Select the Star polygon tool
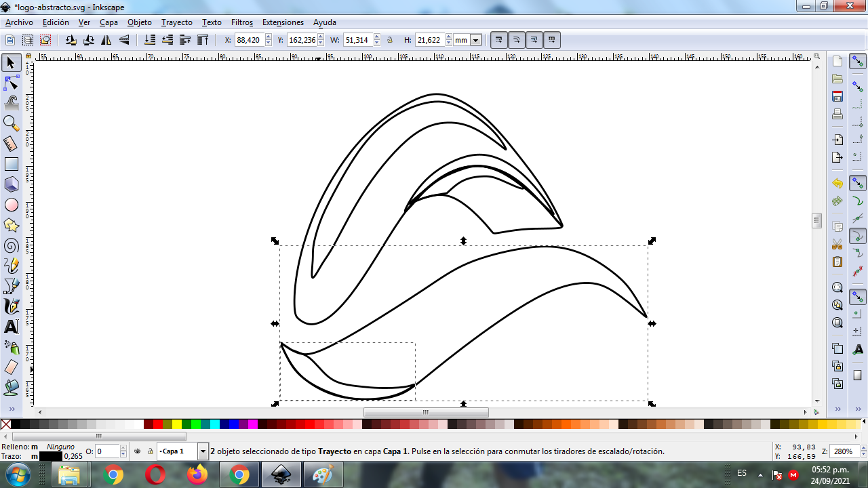The image size is (868, 488). 11,225
